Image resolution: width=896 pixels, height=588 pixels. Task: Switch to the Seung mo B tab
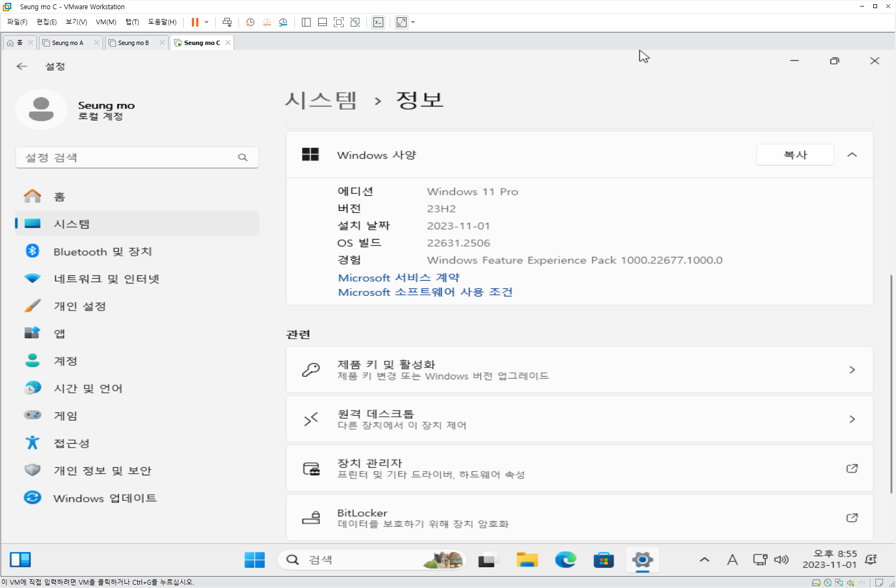133,43
